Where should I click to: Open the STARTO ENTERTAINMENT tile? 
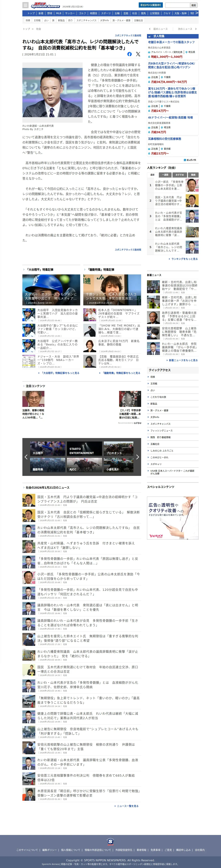point(85,449)
